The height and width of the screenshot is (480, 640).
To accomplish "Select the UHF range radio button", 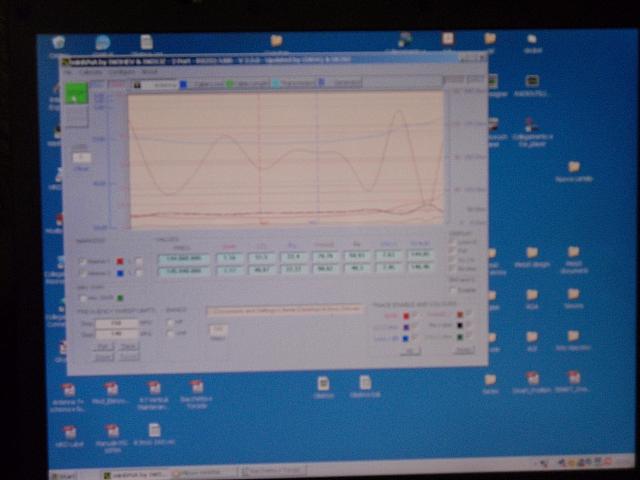I will point(170,333).
